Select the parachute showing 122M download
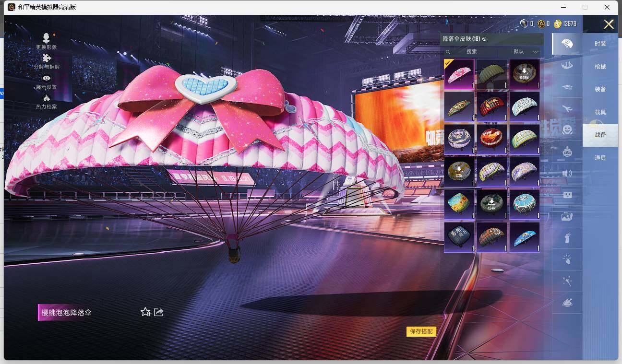622x364 pixels. coord(459,172)
